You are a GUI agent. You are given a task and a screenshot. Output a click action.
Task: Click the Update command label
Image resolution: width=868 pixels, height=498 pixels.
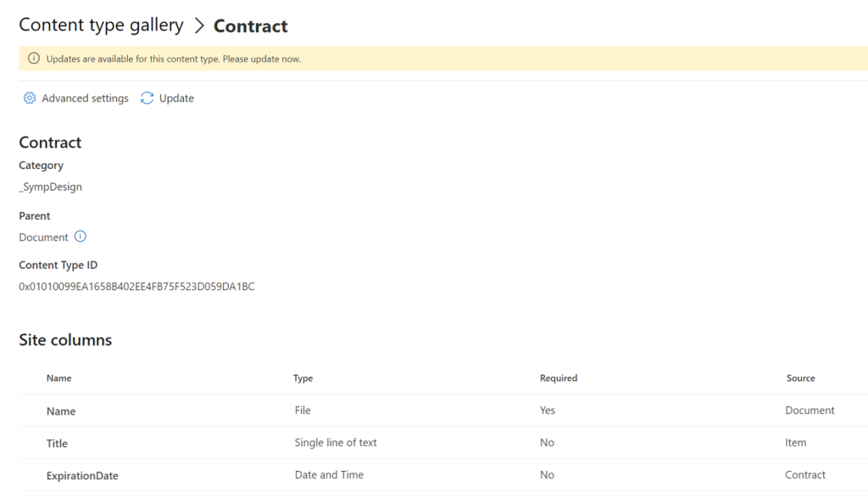(x=175, y=98)
